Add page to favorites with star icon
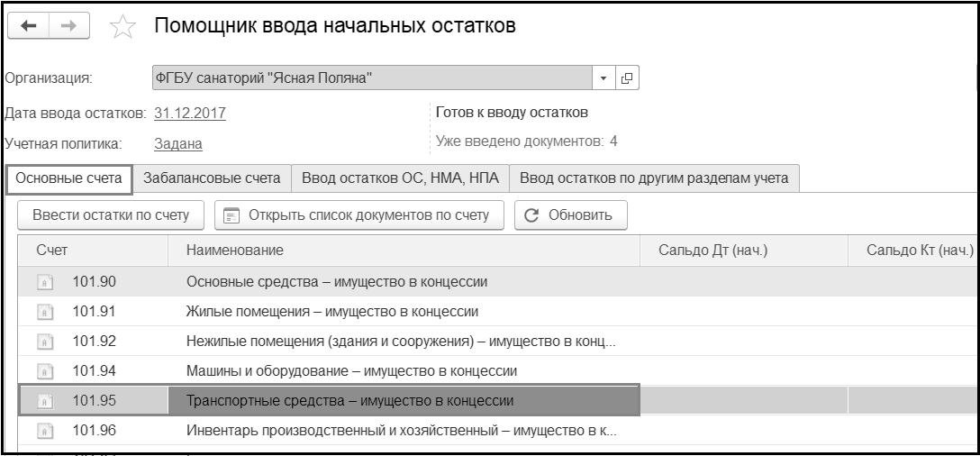 pyautogui.click(x=122, y=27)
